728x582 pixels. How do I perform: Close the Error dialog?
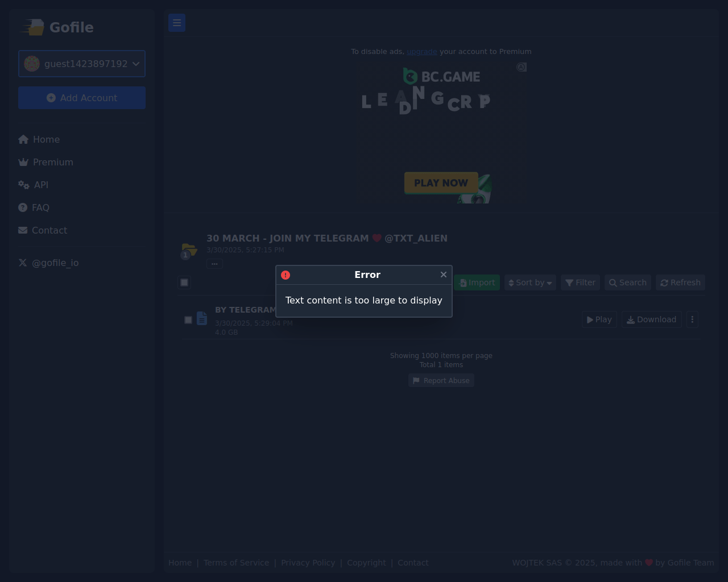point(444,275)
